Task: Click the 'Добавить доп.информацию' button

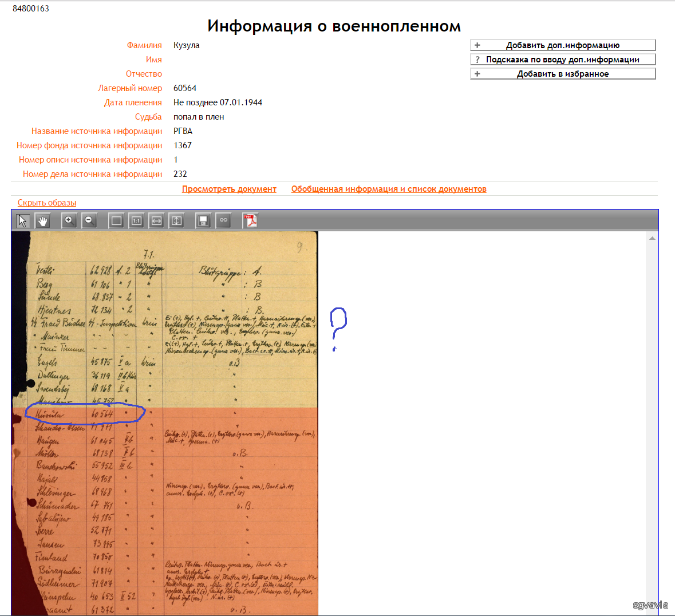Action: [563, 45]
